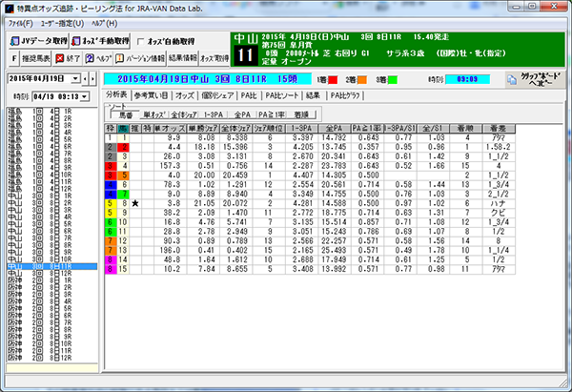Select 阪神 2回 8日 1R race
The width and height of the screenshot is (572, 392).
click(51, 280)
